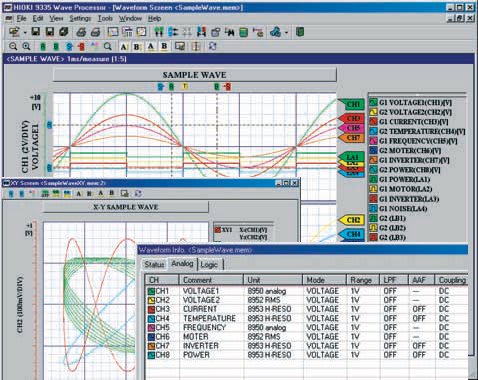Image resolution: width=478 pixels, height=380 pixels.
Task: Click the first printer icon in main toolbar
Action: click(81, 32)
